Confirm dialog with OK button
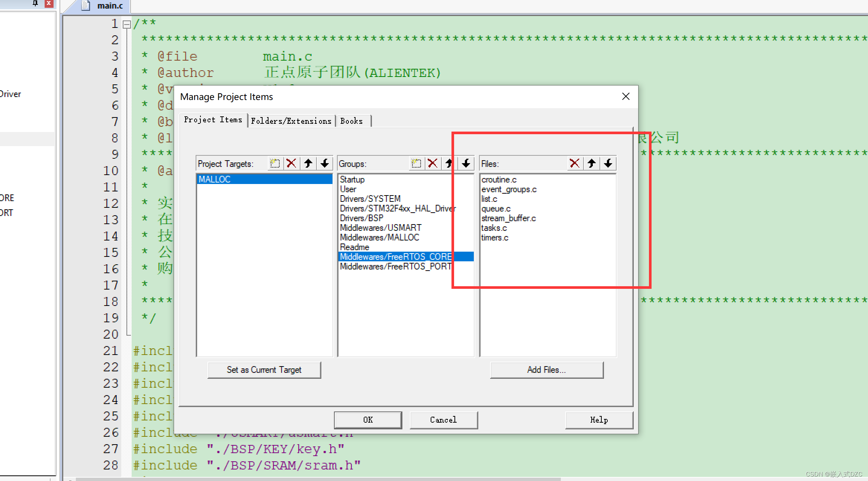 [368, 420]
